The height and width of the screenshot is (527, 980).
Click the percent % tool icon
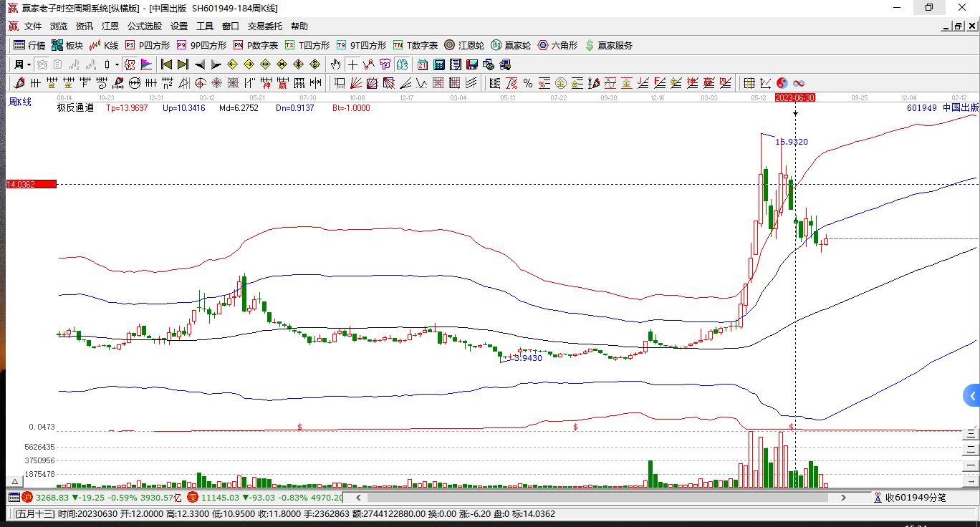[x=528, y=83]
